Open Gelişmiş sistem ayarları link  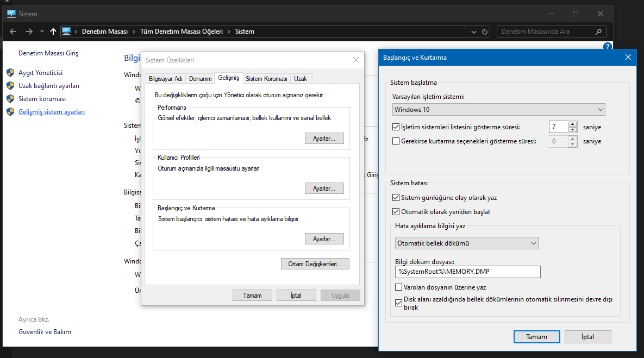pyautogui.click(x=52, y=112)
